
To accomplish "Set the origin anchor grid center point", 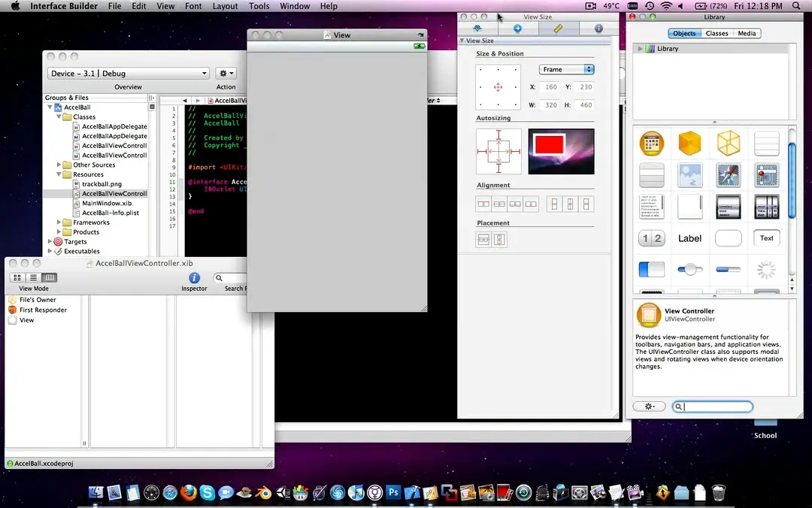I will 498,87.
